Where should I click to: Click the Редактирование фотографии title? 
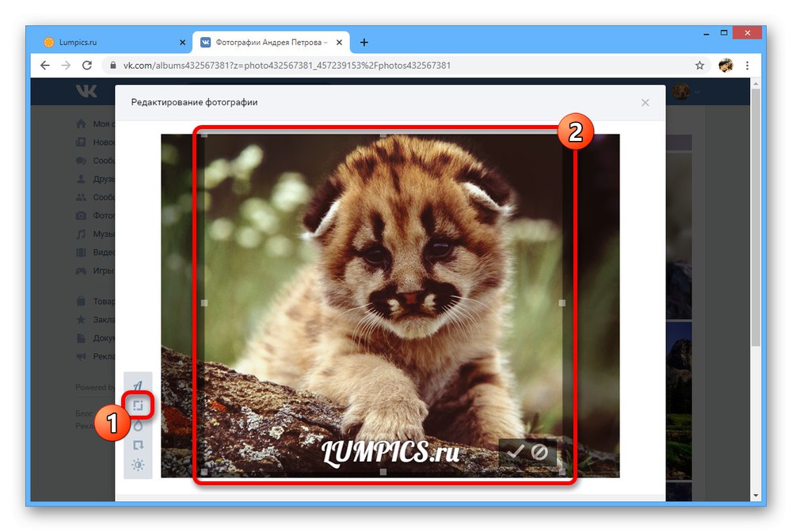pyautogui.click(x=195, y=102)
